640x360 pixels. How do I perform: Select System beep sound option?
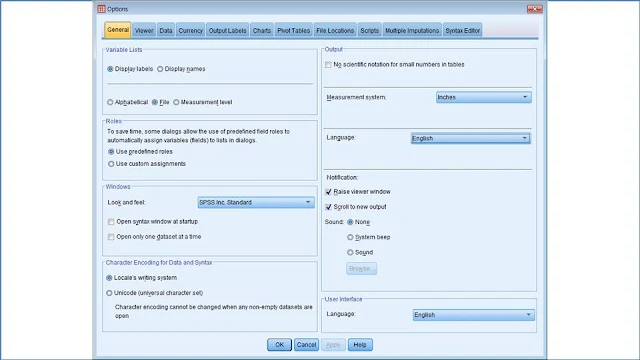click(350, 237)
